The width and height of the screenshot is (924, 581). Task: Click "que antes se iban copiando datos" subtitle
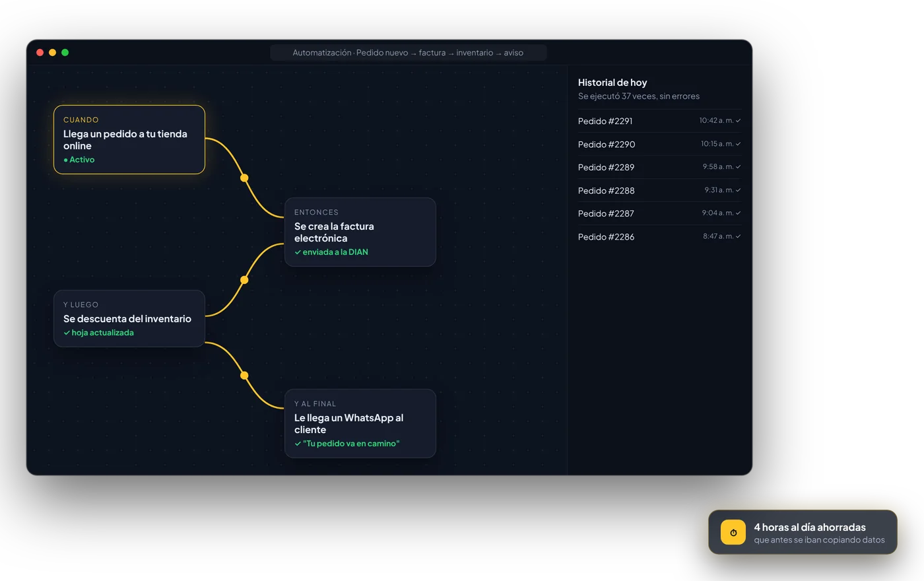(x=820, y=540)
